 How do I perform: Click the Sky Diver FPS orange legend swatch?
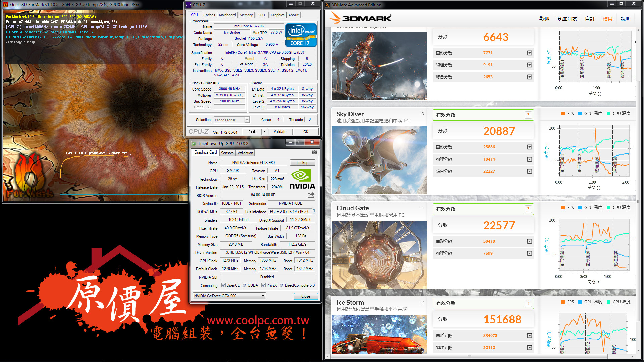click(x=563, y=114)
